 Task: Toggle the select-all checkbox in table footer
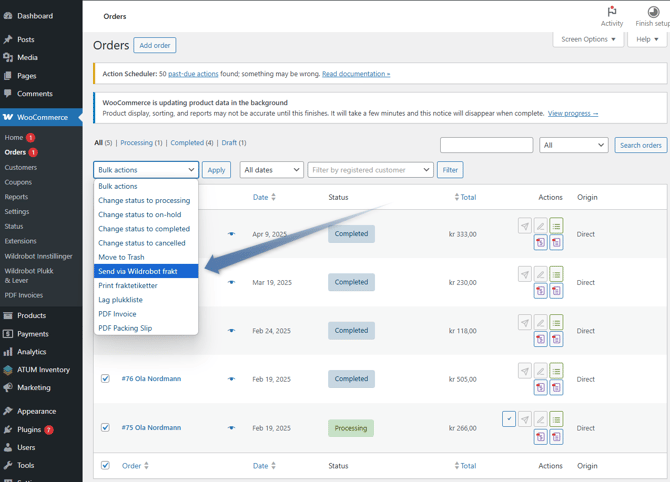click(x=105, y=465)
